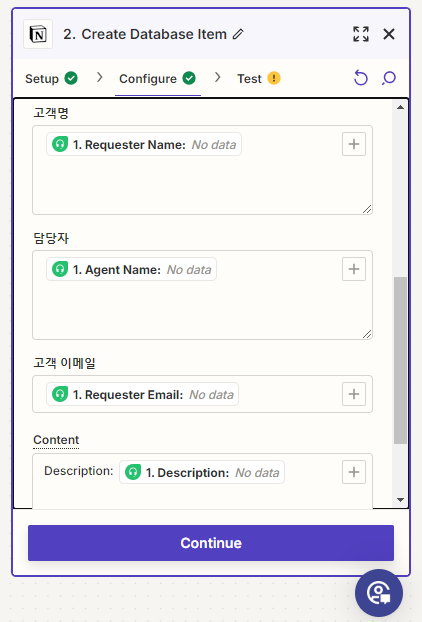
Task: Click the Notion app icon
Action: 38,34
